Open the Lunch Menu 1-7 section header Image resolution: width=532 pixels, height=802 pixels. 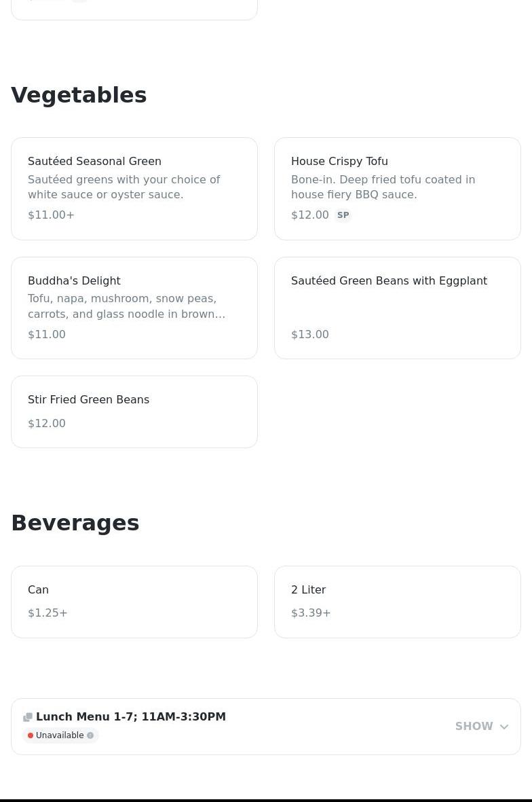(x=131, y=716)
